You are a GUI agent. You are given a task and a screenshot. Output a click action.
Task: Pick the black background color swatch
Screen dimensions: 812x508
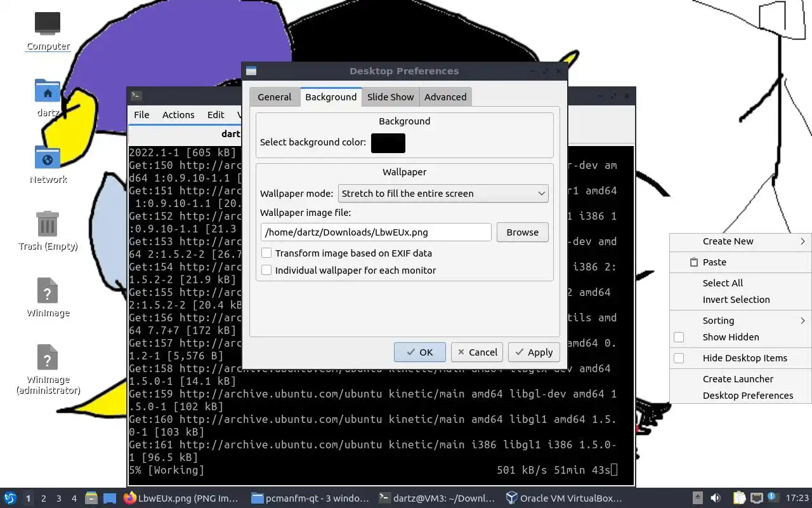(388, 143)
